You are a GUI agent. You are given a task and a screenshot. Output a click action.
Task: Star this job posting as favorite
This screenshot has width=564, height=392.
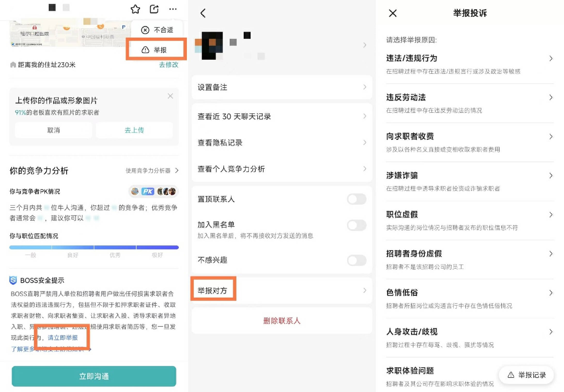pyautogui.click(x=135, y=9)
